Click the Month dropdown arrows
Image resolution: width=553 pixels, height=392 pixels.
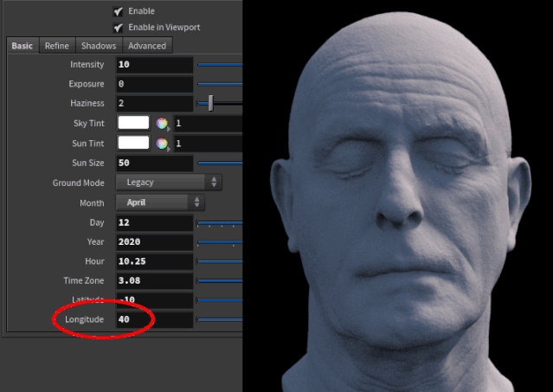click(196, 202)
